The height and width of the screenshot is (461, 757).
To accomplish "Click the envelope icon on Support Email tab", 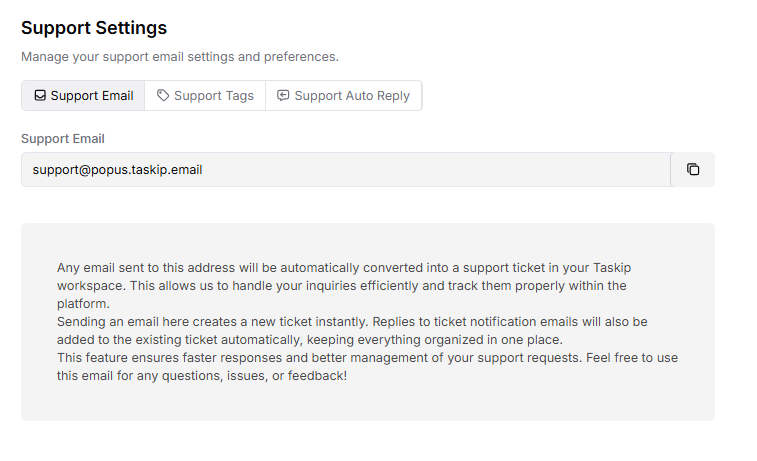I will click(40, 96).
